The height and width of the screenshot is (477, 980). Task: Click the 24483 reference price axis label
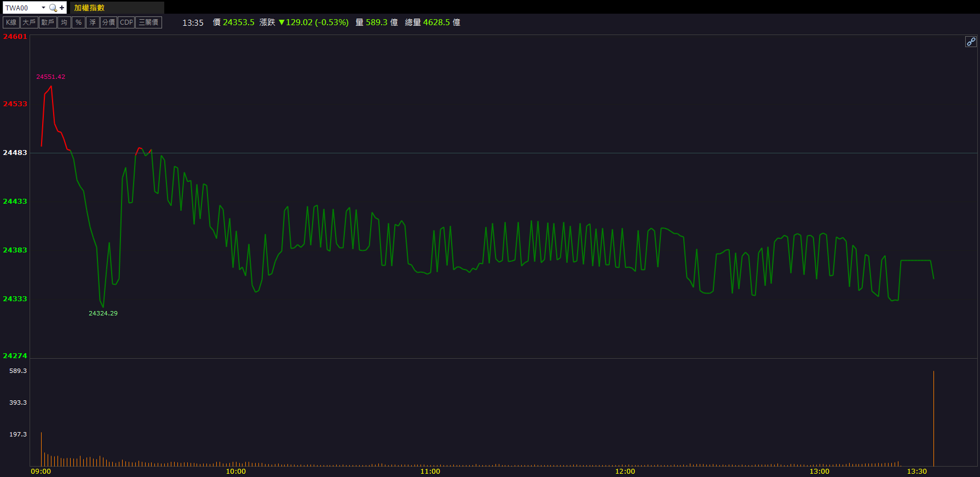15,153
